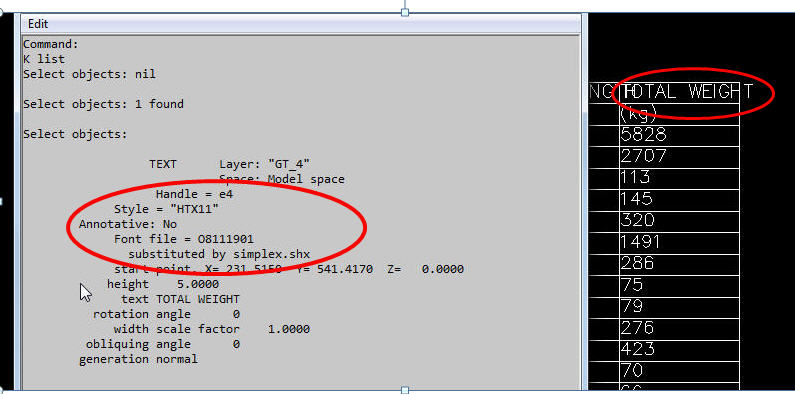Image resolution: width=795 pixels, height=394 pixels.
Task: Click the Style = "HTX11" line
Action: pos(167,209)
